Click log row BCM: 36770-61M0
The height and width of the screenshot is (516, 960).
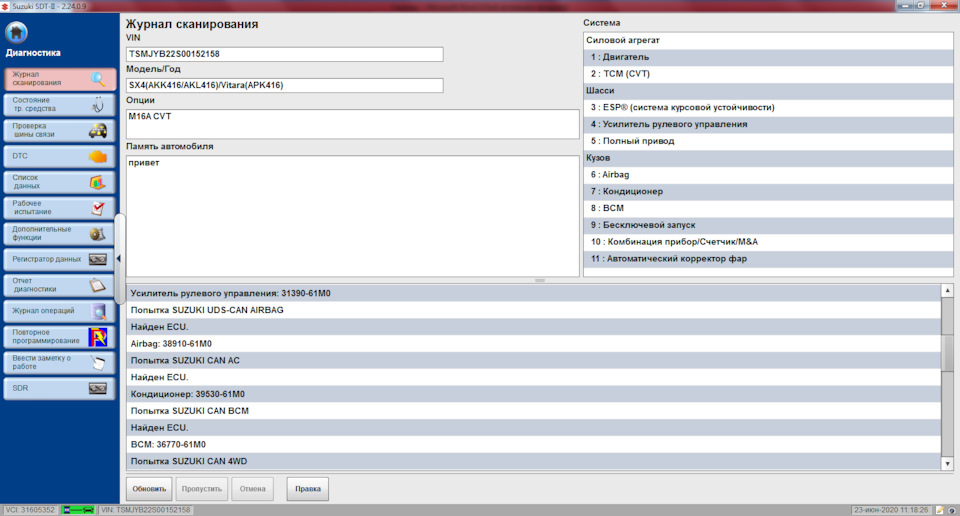(x=533, y=445)
